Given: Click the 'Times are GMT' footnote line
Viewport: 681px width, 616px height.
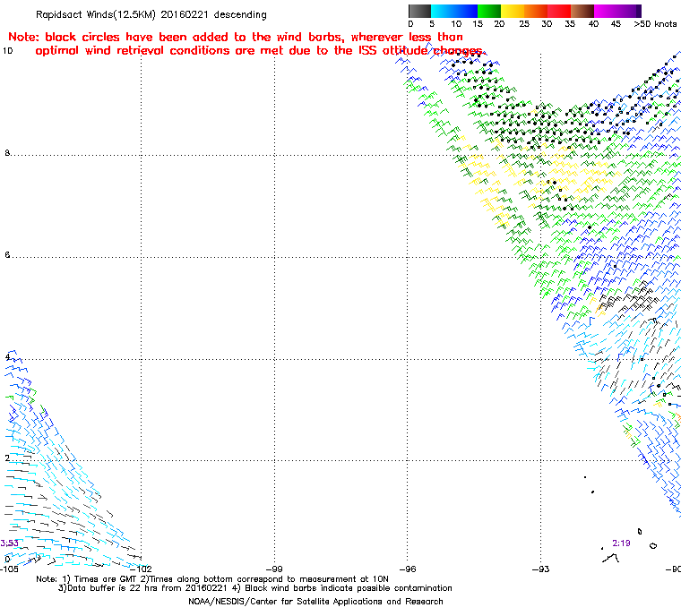Looking at the screenshot, I should click(212, 579).
